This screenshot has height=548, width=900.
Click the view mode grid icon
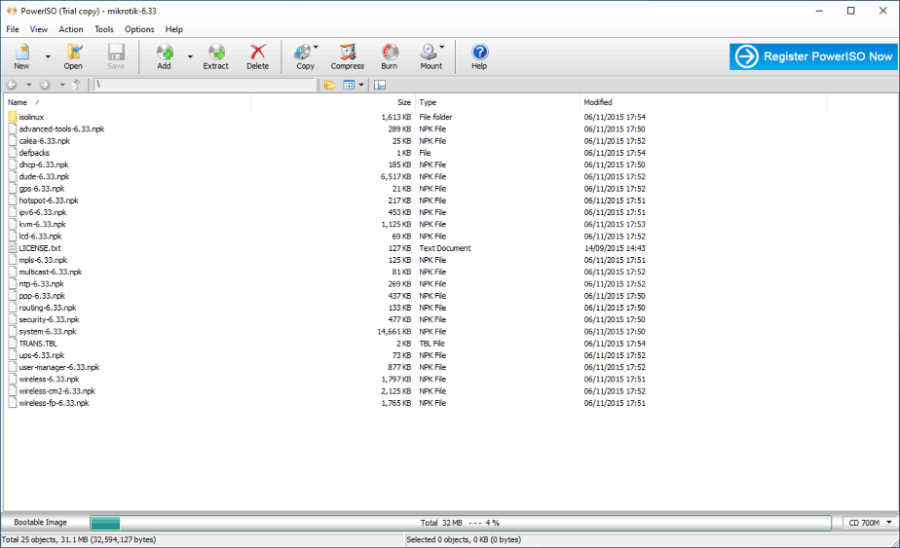point(349,85)
